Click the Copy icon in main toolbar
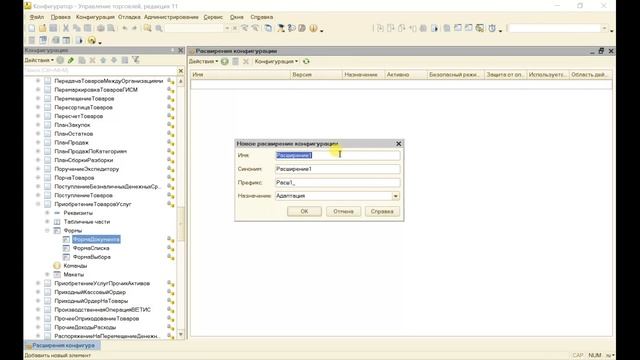 pos(77,28)
